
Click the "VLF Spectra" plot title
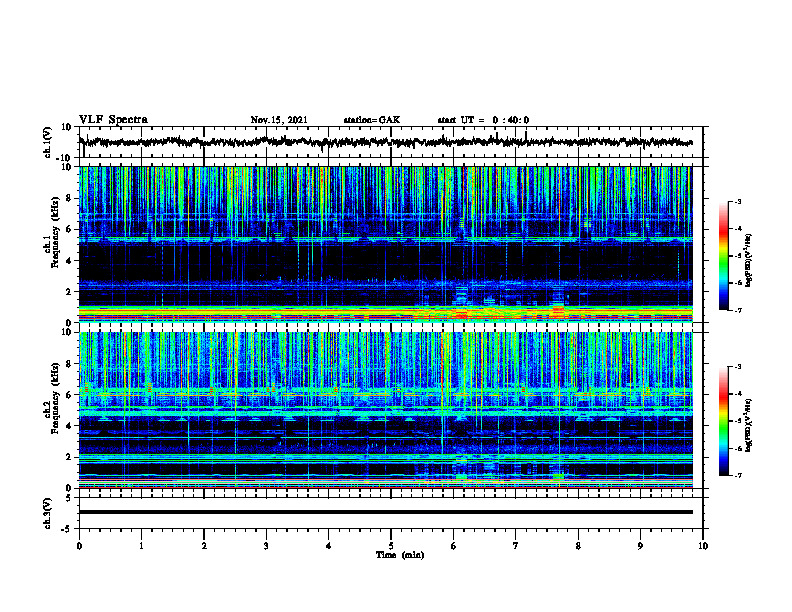[x=113, y=120]
